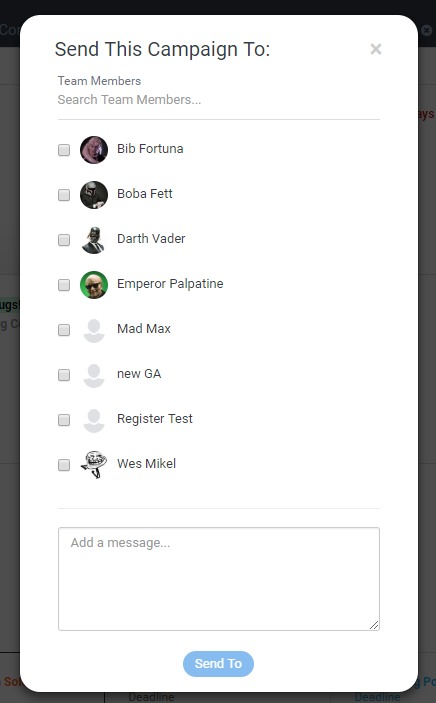436x703 pixels.
Task: Click Register Test's placeholder avatar
Action: (x=94, y=420)
